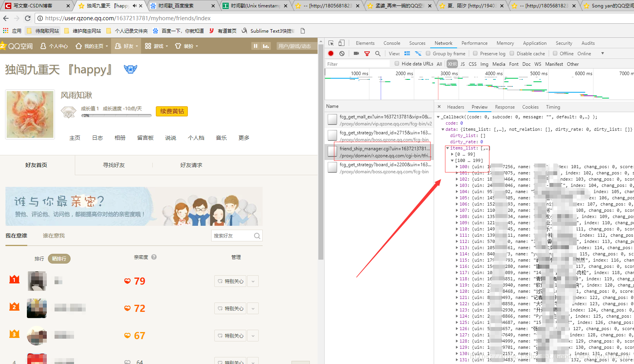The height and width of the screenshot is (364, 634).
Task: Click the Filter input field in the Network panel
Action: [x=358, y=64]
